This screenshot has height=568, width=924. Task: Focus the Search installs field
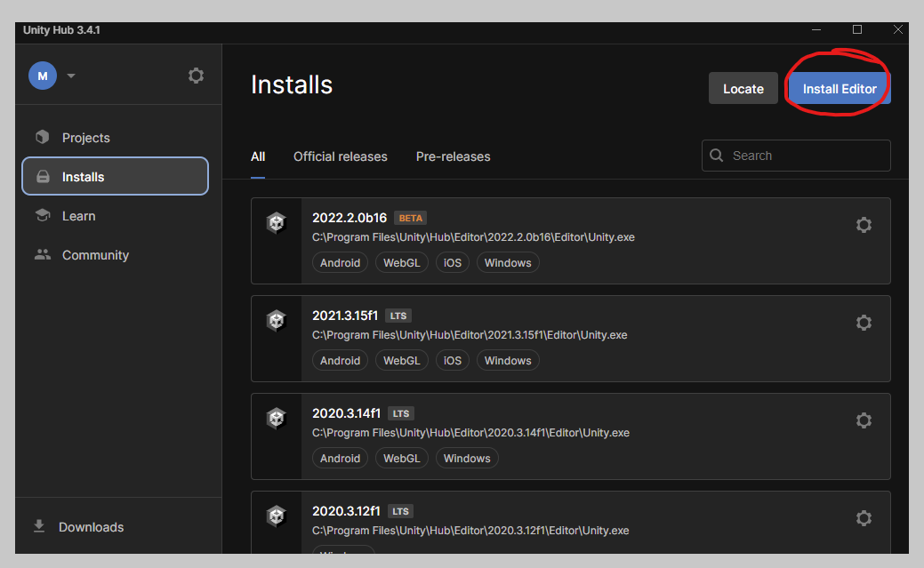796,156
